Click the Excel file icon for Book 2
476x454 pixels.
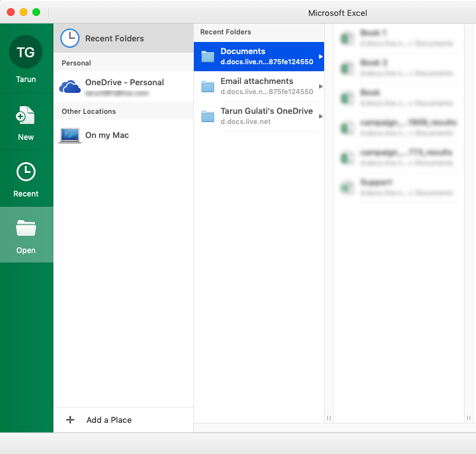coord(347,68)
